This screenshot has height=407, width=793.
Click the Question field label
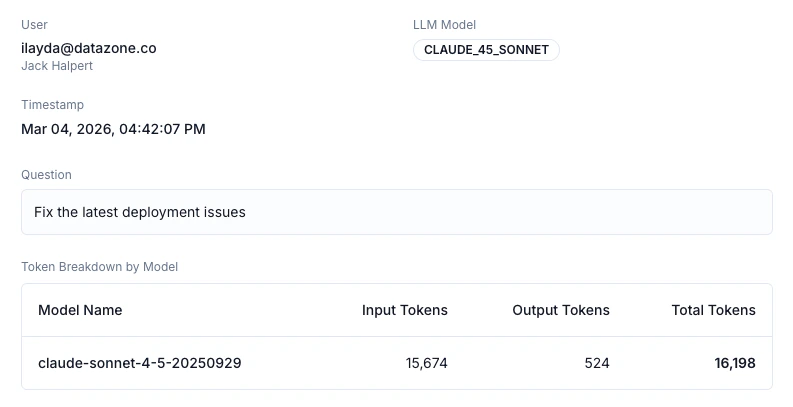point(46,175)
